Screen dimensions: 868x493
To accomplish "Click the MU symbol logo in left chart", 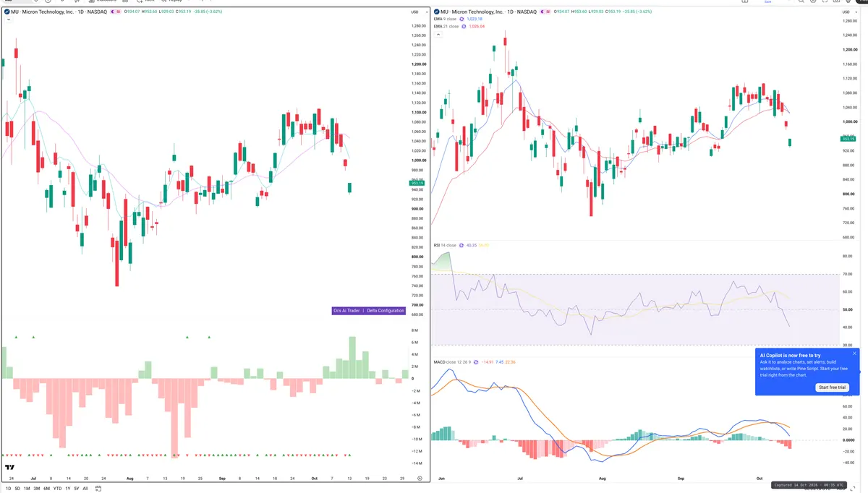I will 7,12.
